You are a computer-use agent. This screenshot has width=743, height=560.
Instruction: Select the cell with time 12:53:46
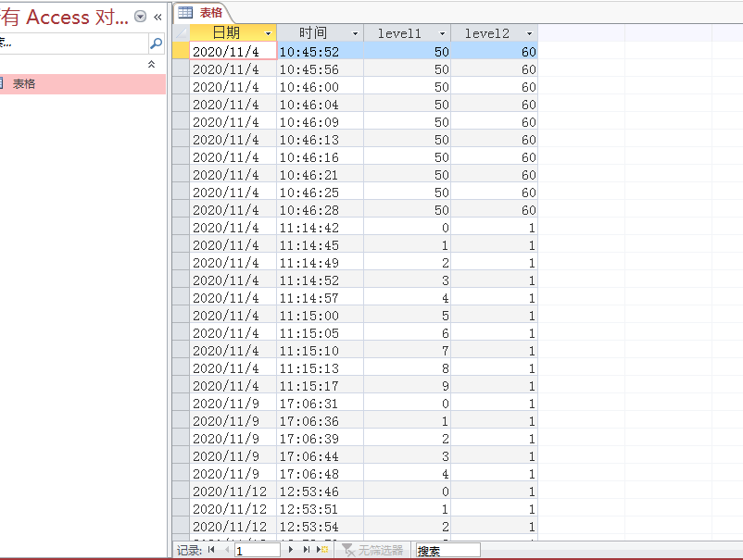point(321,491)
